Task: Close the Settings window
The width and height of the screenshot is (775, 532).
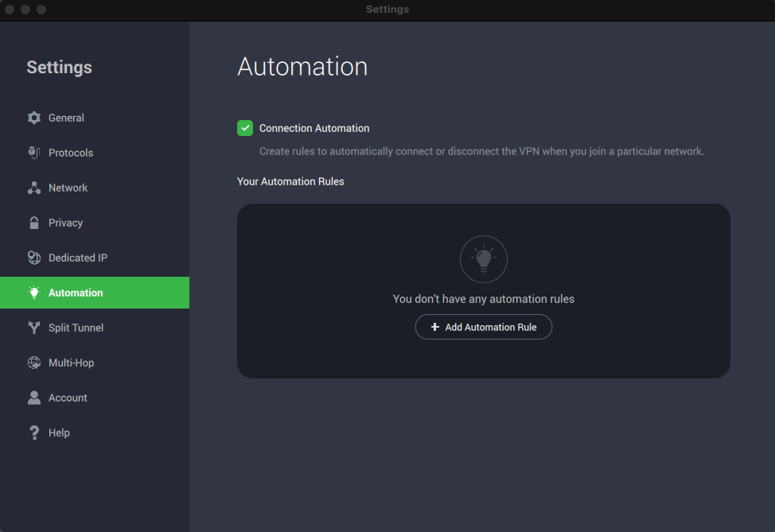Action: 10,10
